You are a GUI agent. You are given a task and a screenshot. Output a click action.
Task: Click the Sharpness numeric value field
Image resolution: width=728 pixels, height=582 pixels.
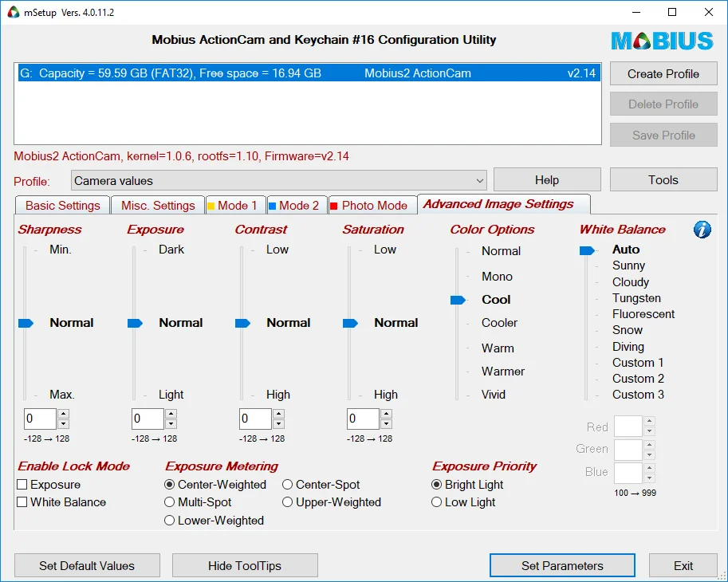click(x=41, y=419)
